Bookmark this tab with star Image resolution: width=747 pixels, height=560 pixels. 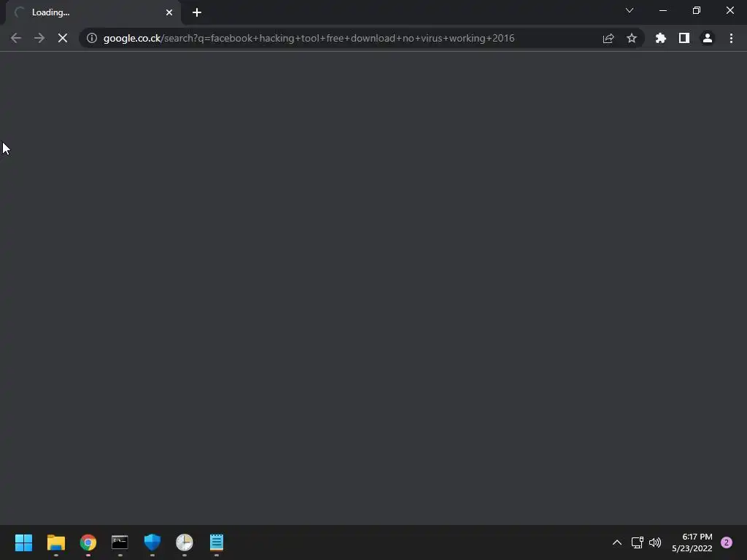pos(632,38)
